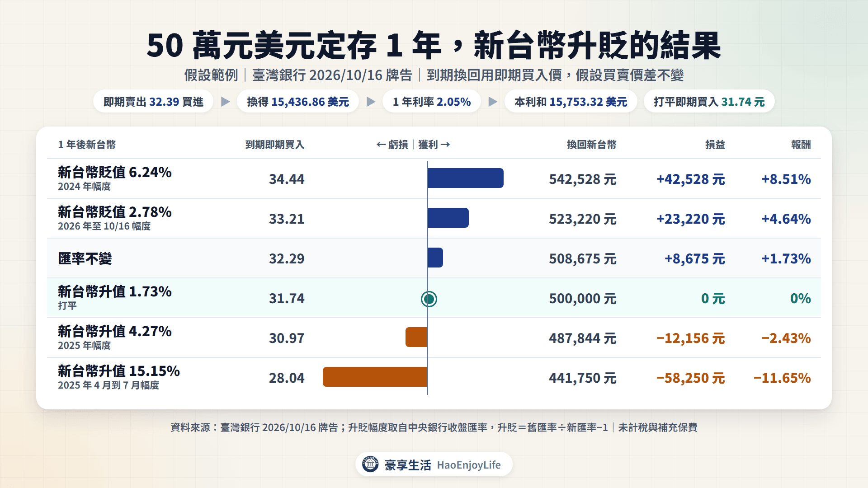Click the return value +4.64%
Image resolution: width=868 pixels, height=488 pixels.
pos(786,219)
